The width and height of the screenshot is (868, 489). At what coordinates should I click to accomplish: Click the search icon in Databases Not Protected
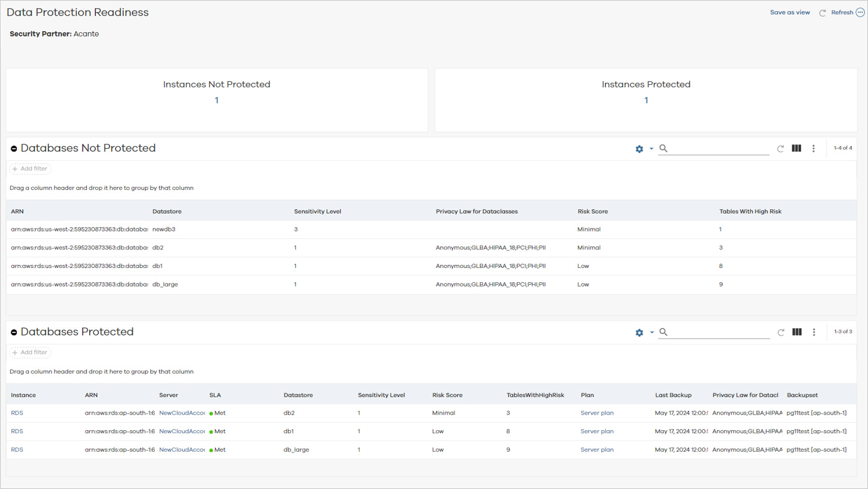click(x=662, y=149)
